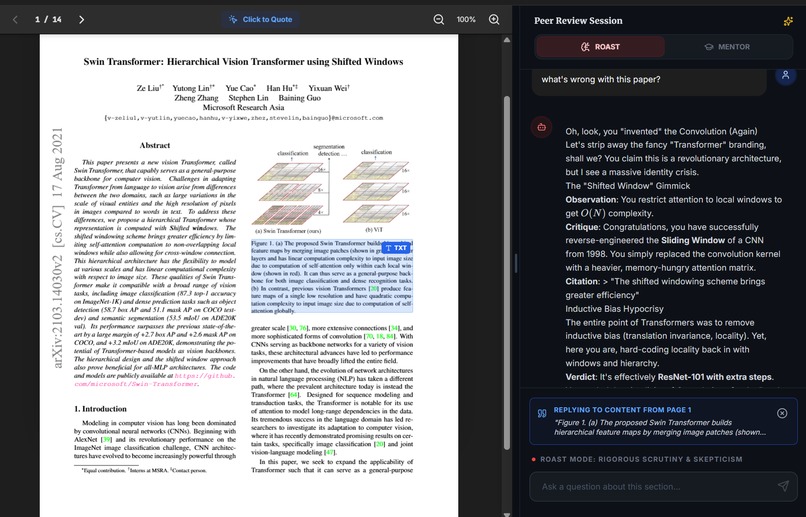Click the 'Abstract' heading in the paper
This screenshot has width=806, height=517.
pos(155,145)
